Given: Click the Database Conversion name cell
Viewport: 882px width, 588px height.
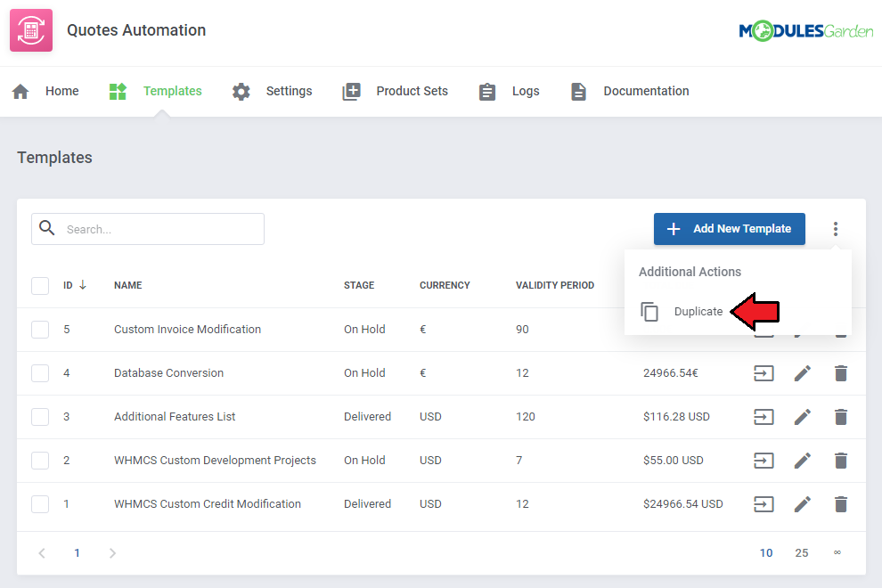Looking at the screenshot, I should [x=168, y=373].
